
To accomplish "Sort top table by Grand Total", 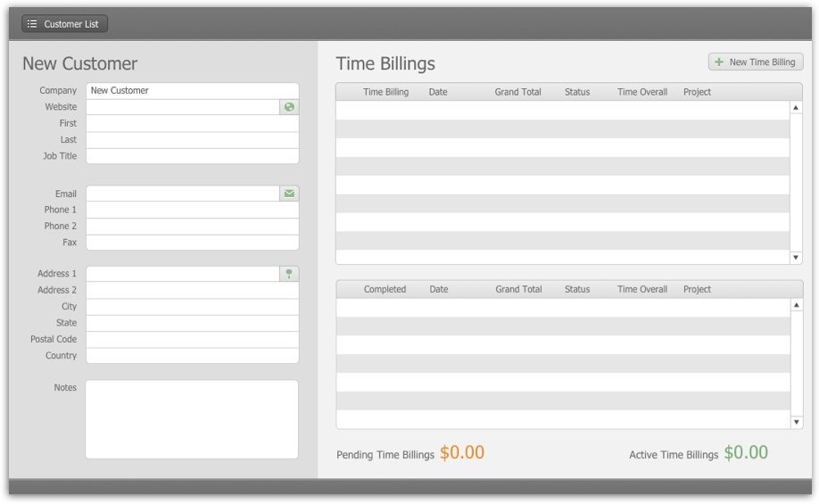I will pos(517,92).
